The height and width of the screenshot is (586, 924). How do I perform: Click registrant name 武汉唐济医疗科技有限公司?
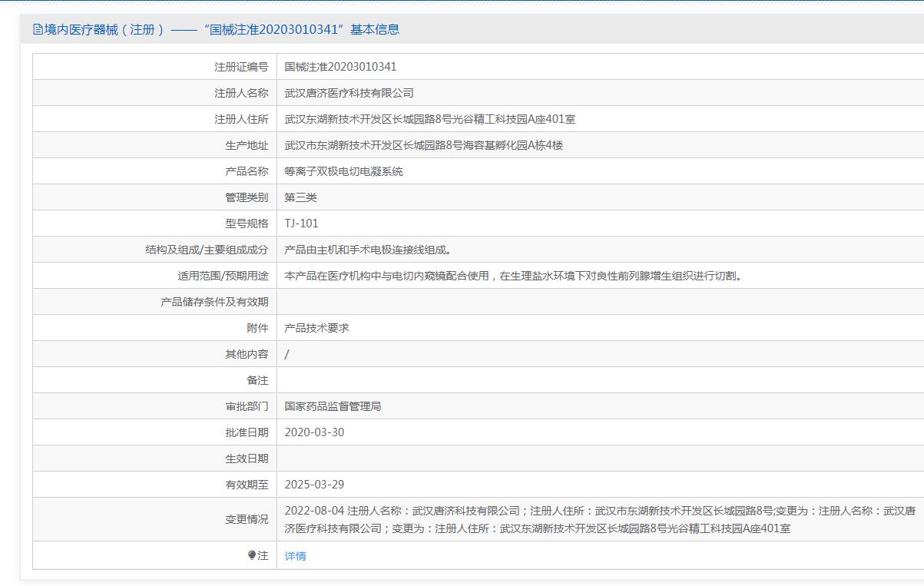(x=349, y=93)
